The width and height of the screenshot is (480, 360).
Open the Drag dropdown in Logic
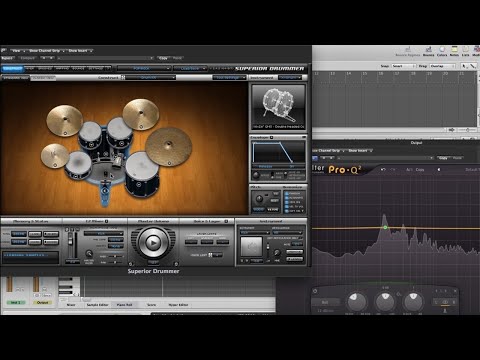442,66
